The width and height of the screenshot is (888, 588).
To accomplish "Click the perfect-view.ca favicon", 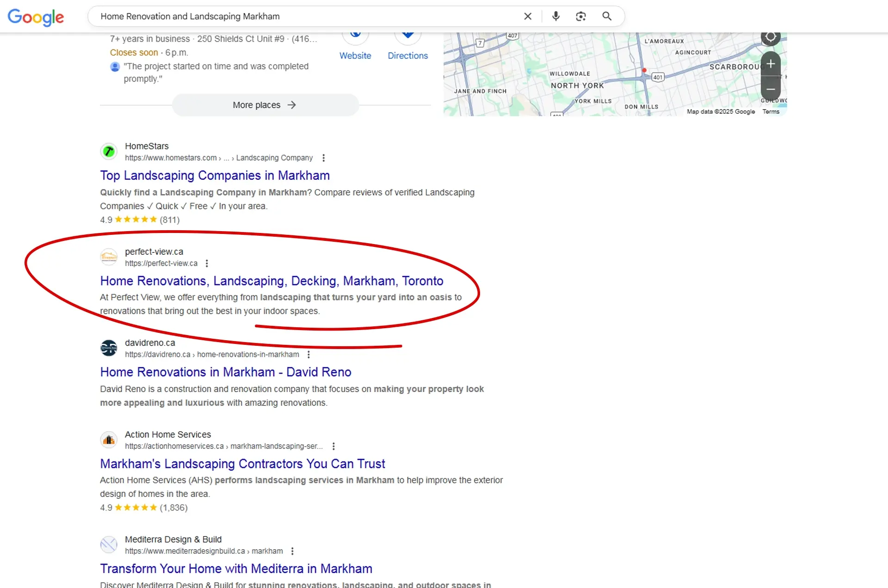I will click(x=109, y=257).
